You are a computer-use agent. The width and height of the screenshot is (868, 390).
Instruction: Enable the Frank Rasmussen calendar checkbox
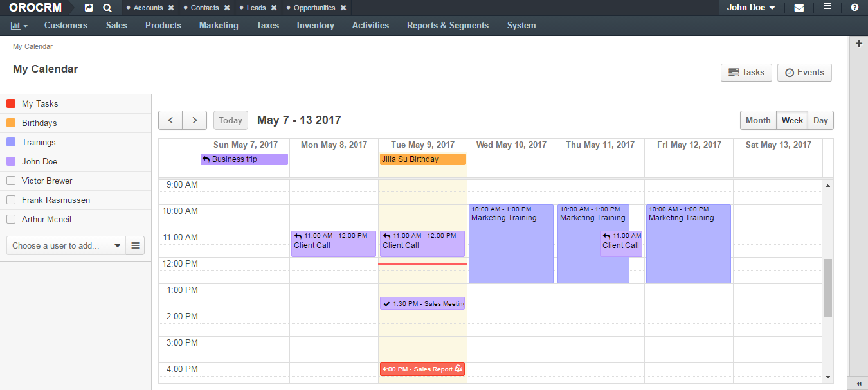11,200
